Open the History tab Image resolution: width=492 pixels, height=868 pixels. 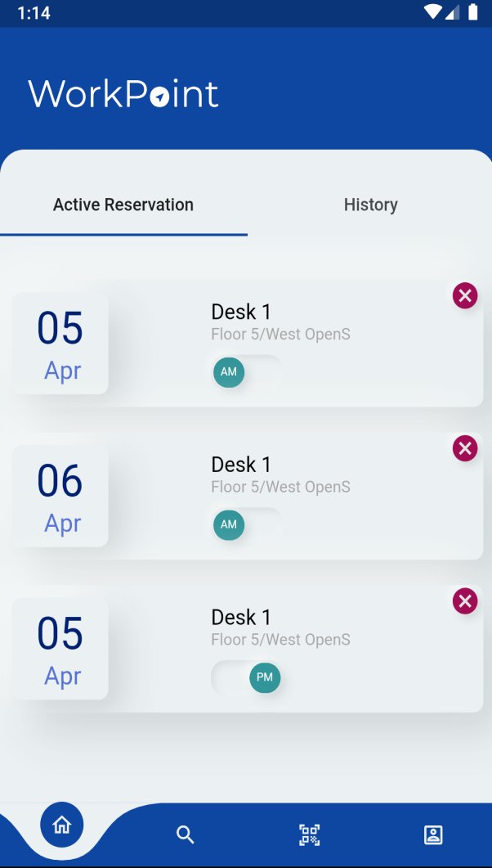tap(370, 205)
